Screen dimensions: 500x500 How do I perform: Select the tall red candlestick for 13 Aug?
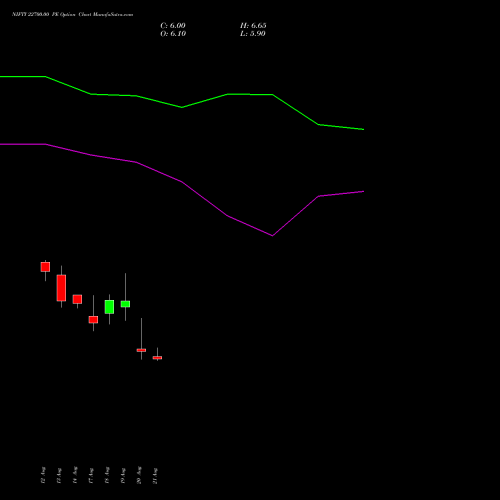tap(61, 288)
